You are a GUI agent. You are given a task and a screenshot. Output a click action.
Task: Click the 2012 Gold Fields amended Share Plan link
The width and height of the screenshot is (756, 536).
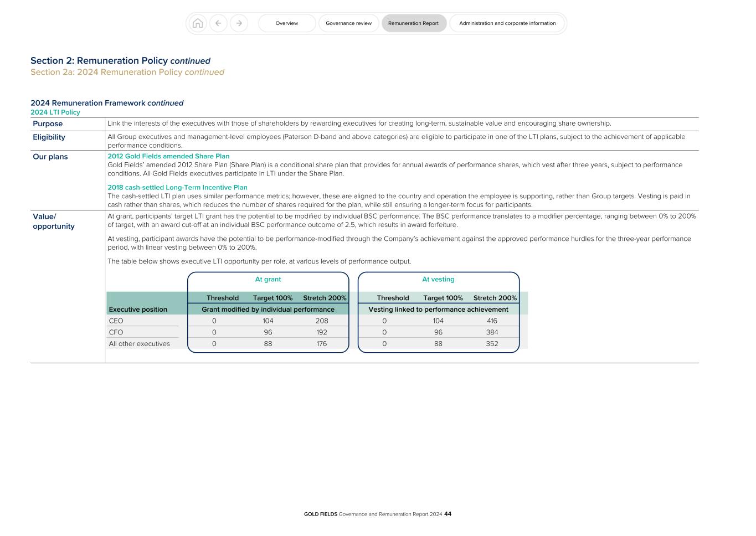point(168,156)
